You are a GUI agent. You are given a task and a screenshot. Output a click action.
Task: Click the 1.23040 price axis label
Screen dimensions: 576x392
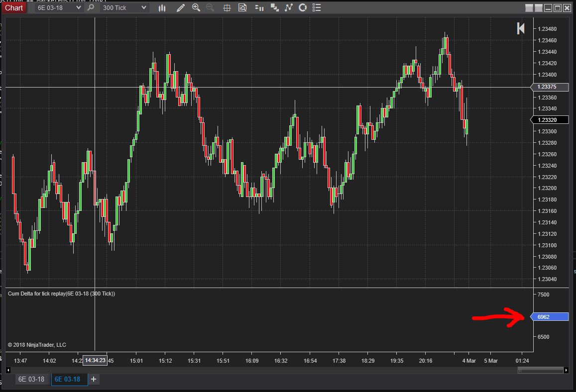click(x=547, y=279)
